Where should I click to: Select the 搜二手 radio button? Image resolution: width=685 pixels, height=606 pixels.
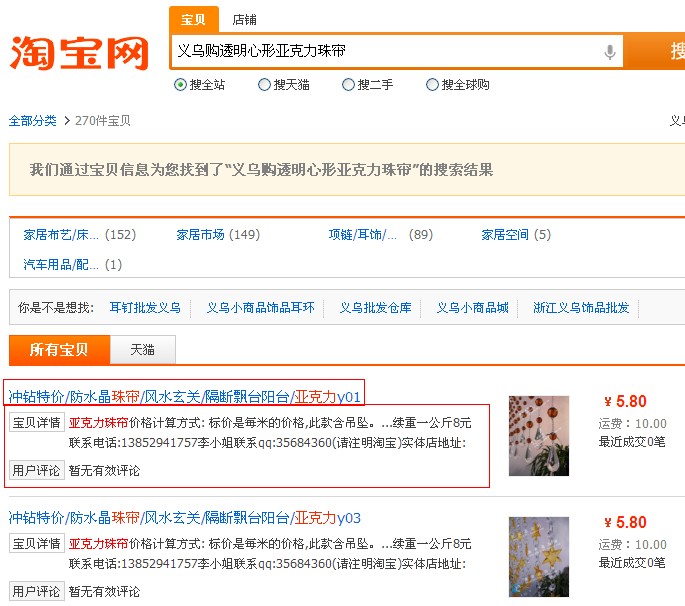(348, 84)
